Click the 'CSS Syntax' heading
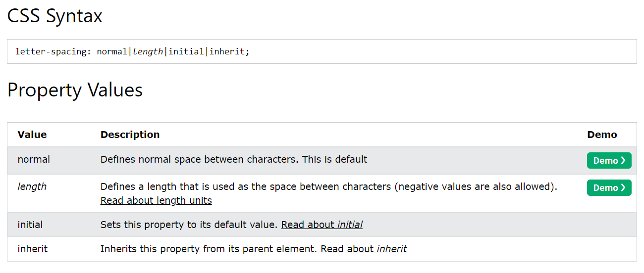The width and height of the screenshot is (644, 273). pos(54,16)
